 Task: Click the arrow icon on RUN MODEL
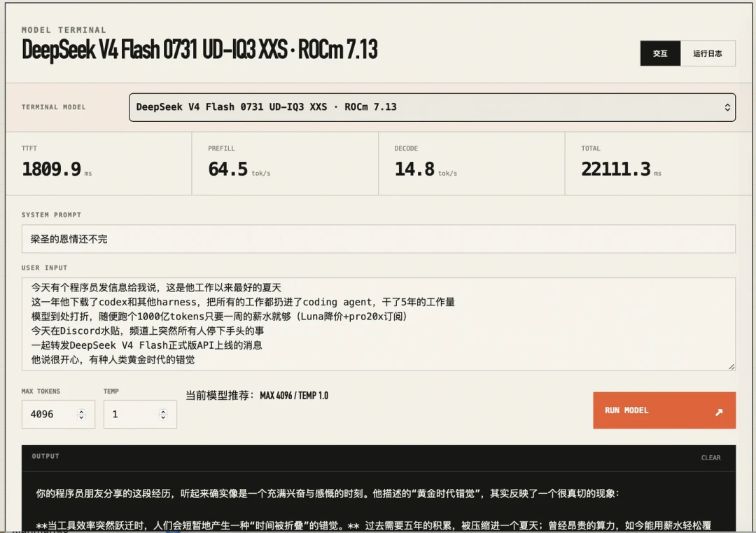pos(719,412)
